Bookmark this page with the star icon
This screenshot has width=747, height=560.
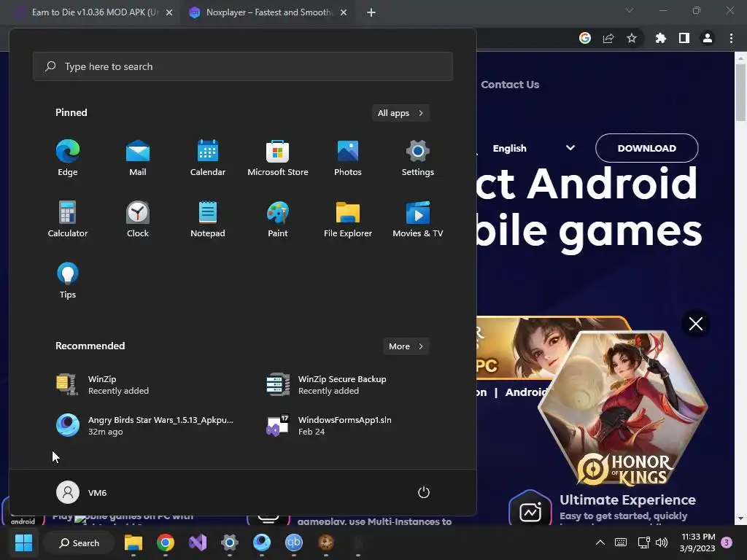coord(632,38)
